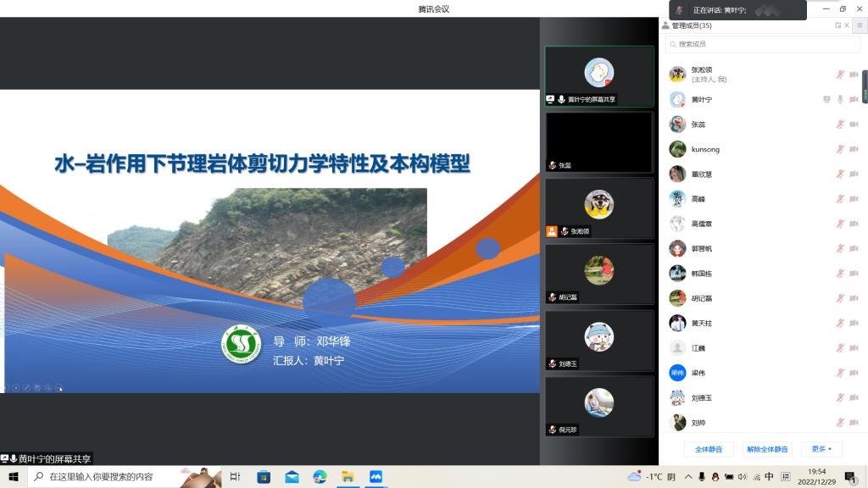
Task: Select member name 董欣慧
Action: click(x=701, y=175)
